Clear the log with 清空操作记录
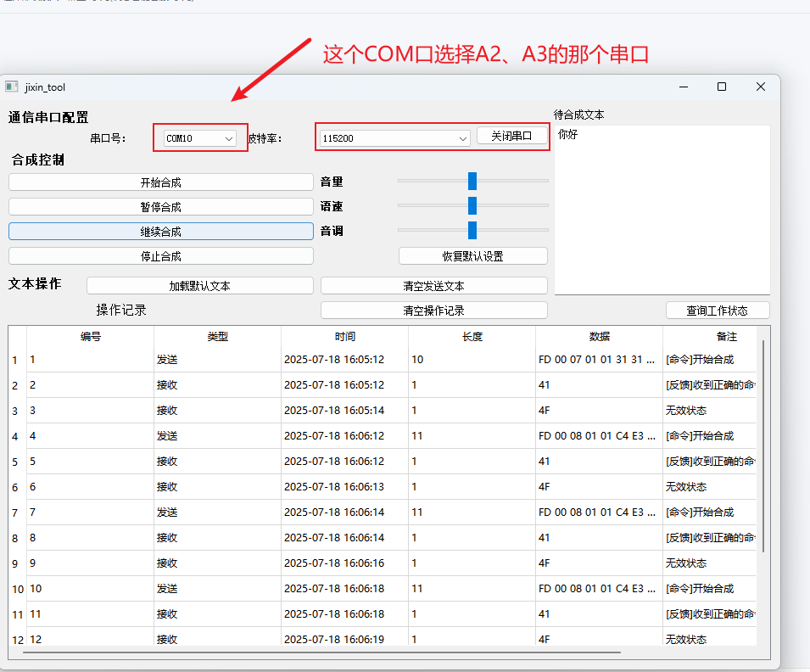810x672 pixels. coord(433,311)
